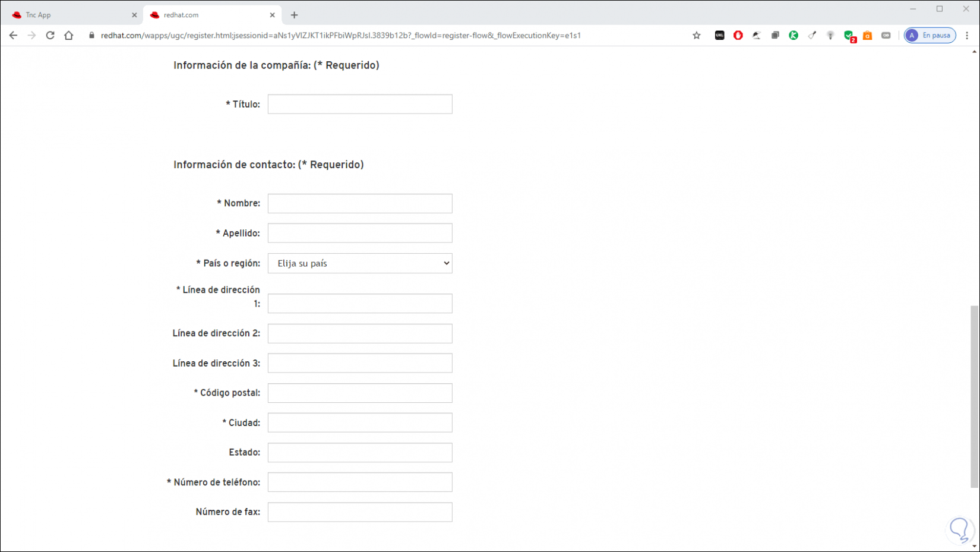Click the orange shopping bag extension icon

coord(867,36)
